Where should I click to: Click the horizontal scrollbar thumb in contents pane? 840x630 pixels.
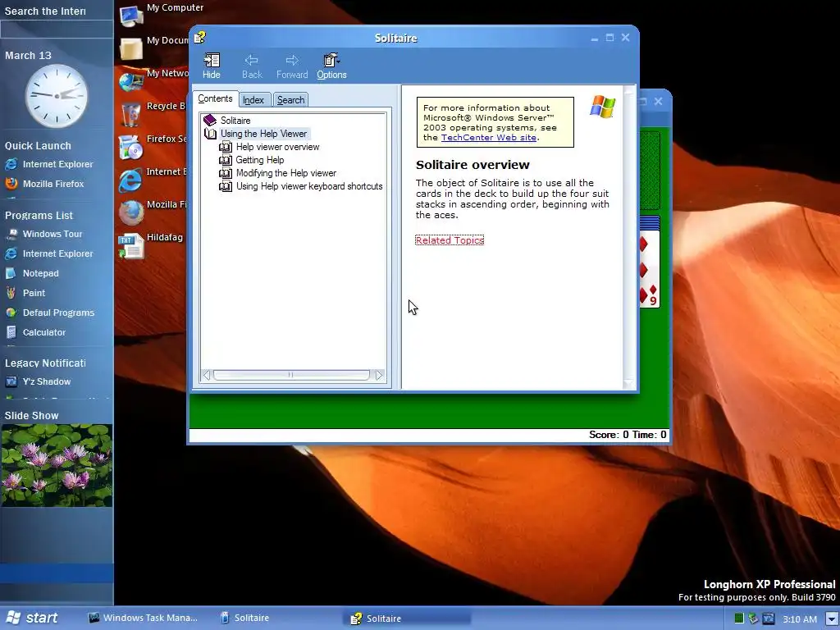point(291,376)
